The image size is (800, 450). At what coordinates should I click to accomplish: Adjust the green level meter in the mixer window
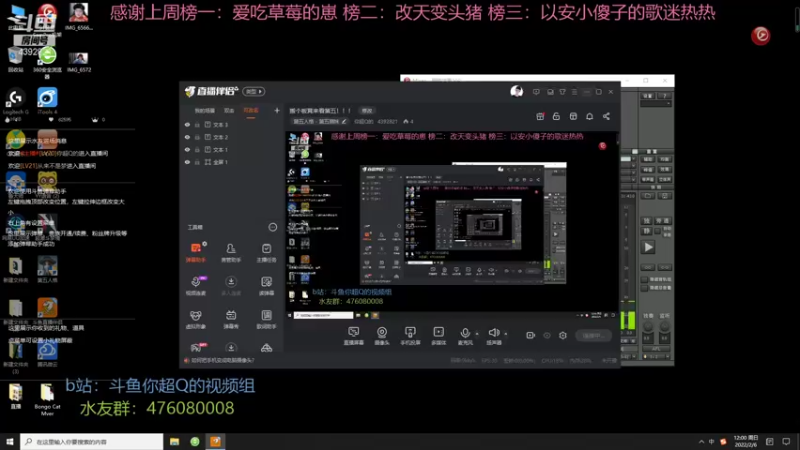pyautogui.click(x=628, y=319)
